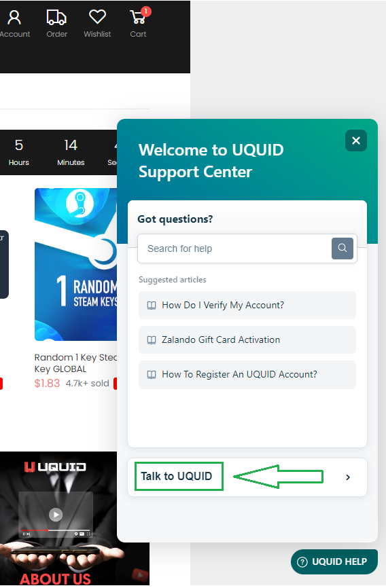Click the book icon beside Register An UQUID Account

click(x=152, y=375)
